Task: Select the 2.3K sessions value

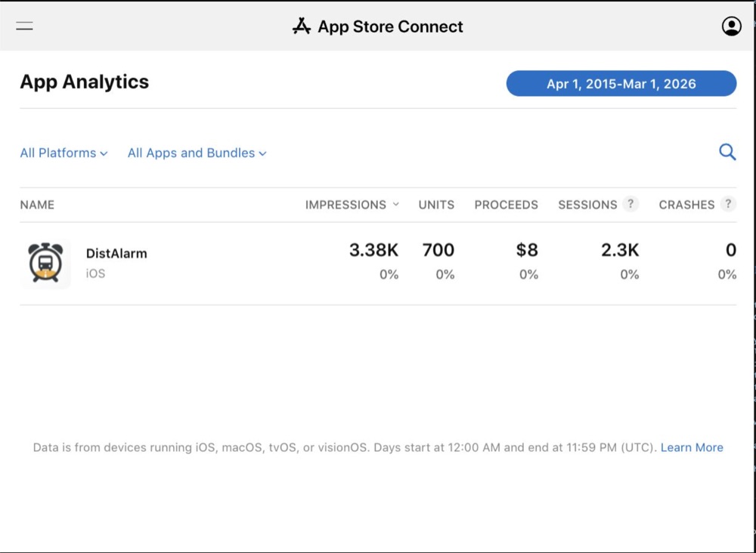Action: click(x=620, y=250)
